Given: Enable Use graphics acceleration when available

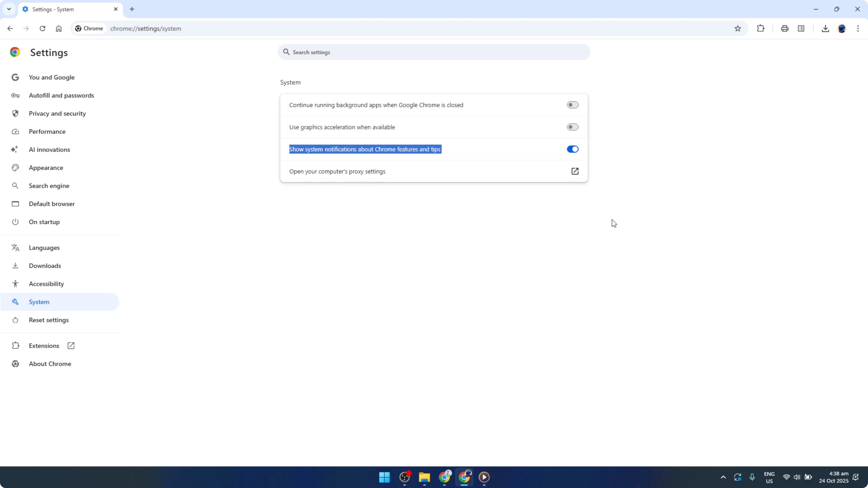Looking at the screenshot, I should [x=572, y=127].
